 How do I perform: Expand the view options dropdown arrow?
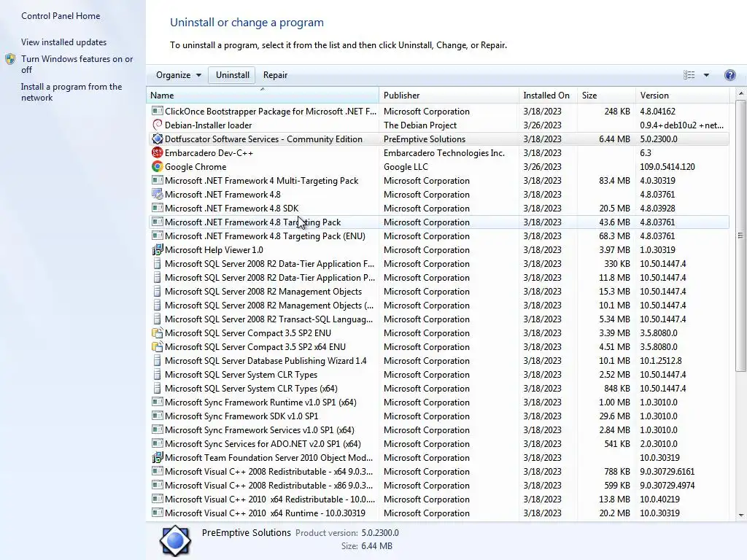(706, 75)
